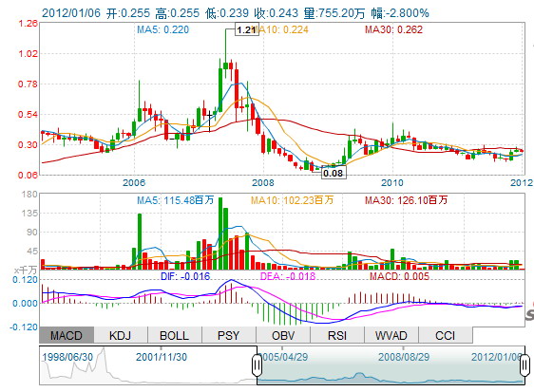Switch to the KDJ indicator tab
This screenshot has height=392, width=534.
point(121,335)
